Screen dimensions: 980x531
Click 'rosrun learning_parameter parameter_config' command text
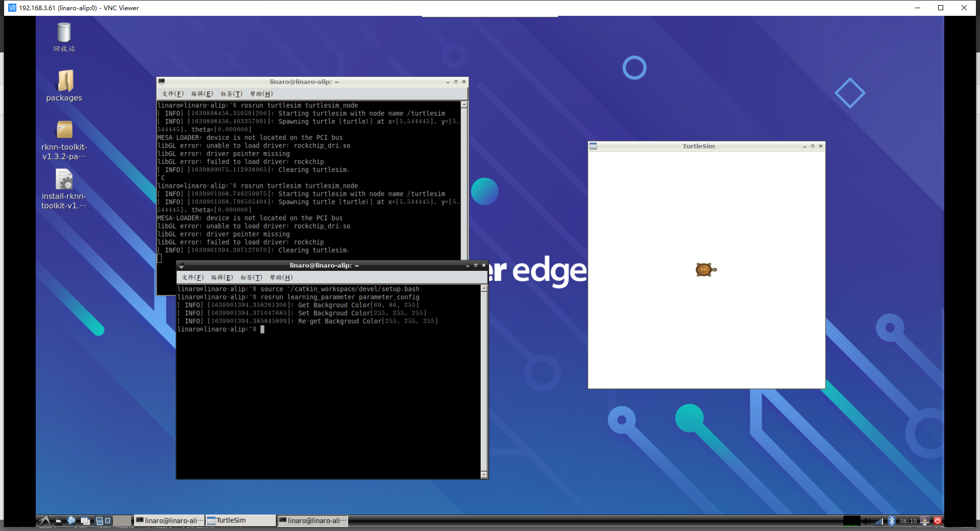pos(340,297)
